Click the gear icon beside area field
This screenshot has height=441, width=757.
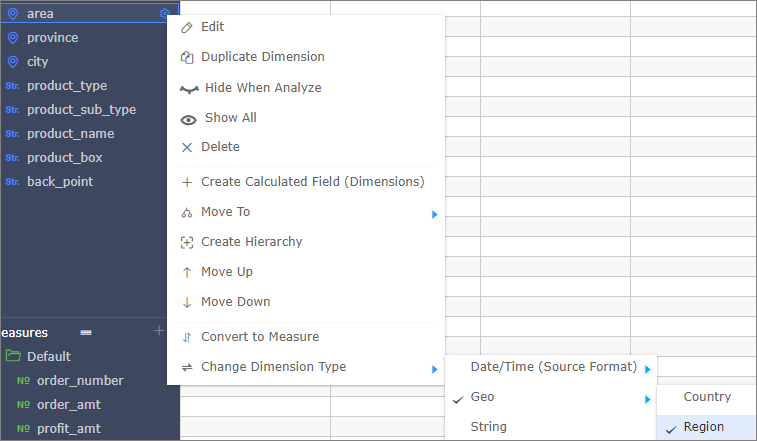[x=164, y=13]
